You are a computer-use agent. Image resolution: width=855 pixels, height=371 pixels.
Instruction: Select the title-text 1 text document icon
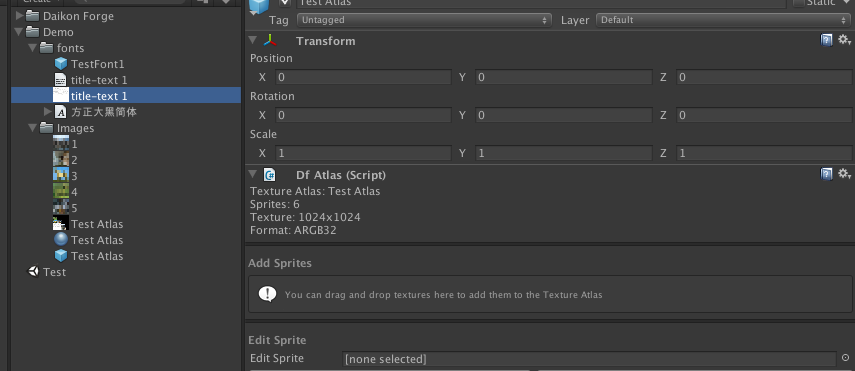[x=61, y=80]
